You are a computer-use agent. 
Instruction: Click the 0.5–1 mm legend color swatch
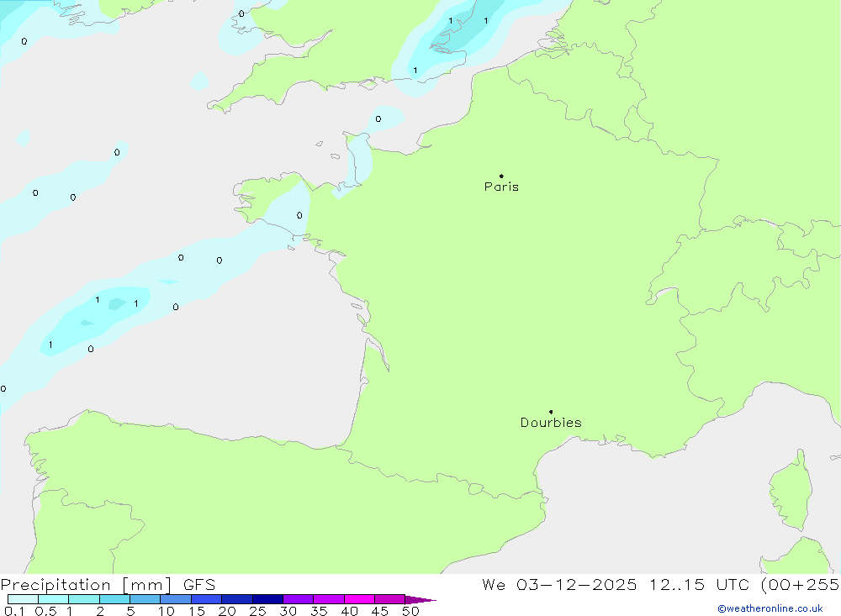[x=54, y=599]
